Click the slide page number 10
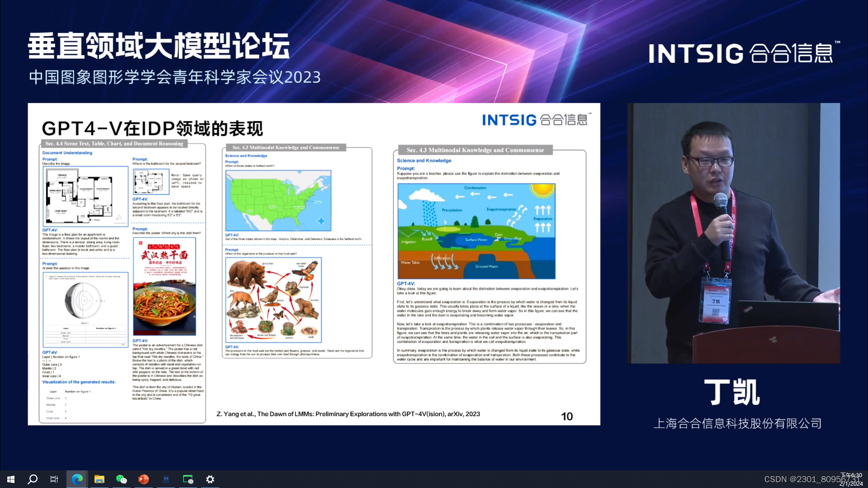The height and width of the screenshot is (488, 868). (x=567, y=416)
